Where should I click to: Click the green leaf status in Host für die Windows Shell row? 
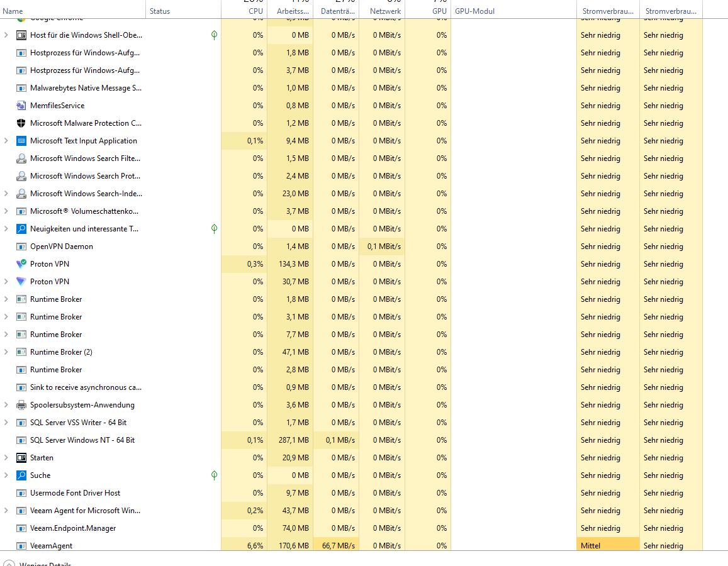pyautogui.click(x=214, y=35)
